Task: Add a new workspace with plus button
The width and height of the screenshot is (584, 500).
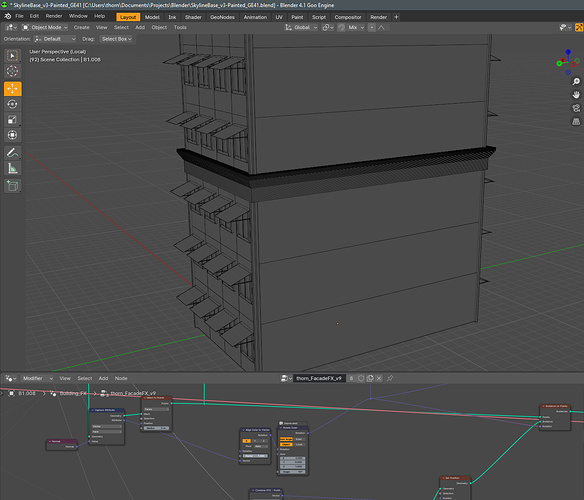Action: click(x=396, y=17)
